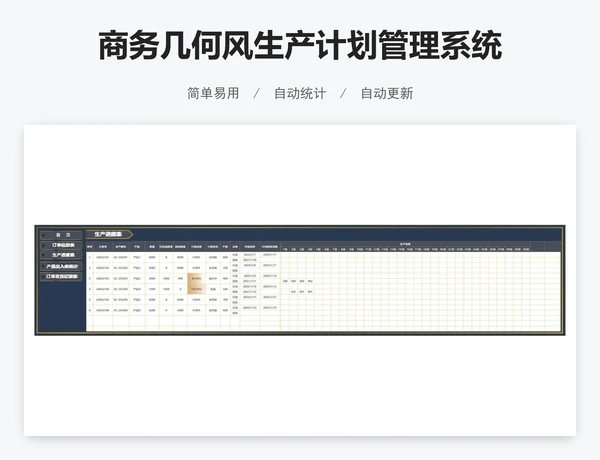Image resolution: width=600 pixels, height=460 pixels.
Task: Click the 自动更新 subtitle text
Action: pyautogui.click(x=387, y=93)
